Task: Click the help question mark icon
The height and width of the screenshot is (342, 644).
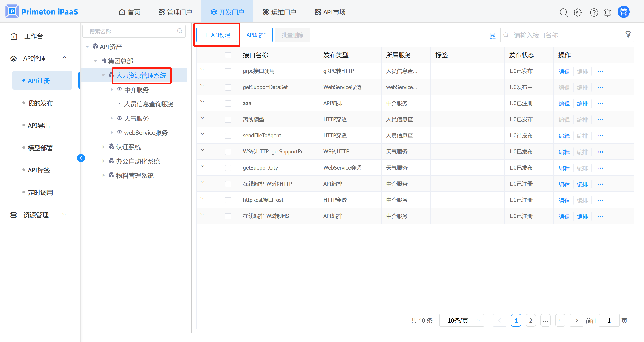Action: tap(594, 12)
